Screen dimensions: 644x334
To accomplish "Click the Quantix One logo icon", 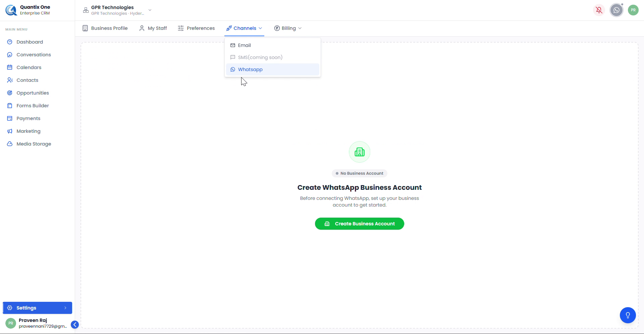I will 11,10.
